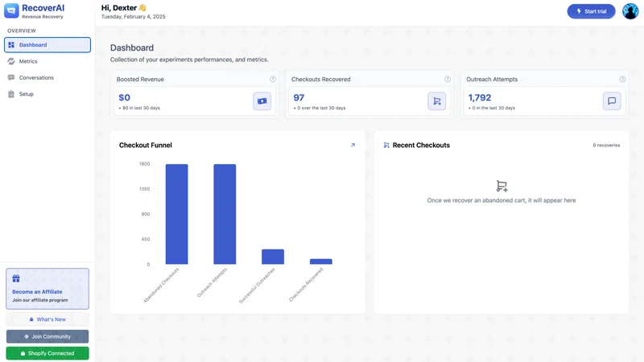Show help for Boosted Revenue
The height and width of the screenshot is (362, 644).
(x=273, y=79)
